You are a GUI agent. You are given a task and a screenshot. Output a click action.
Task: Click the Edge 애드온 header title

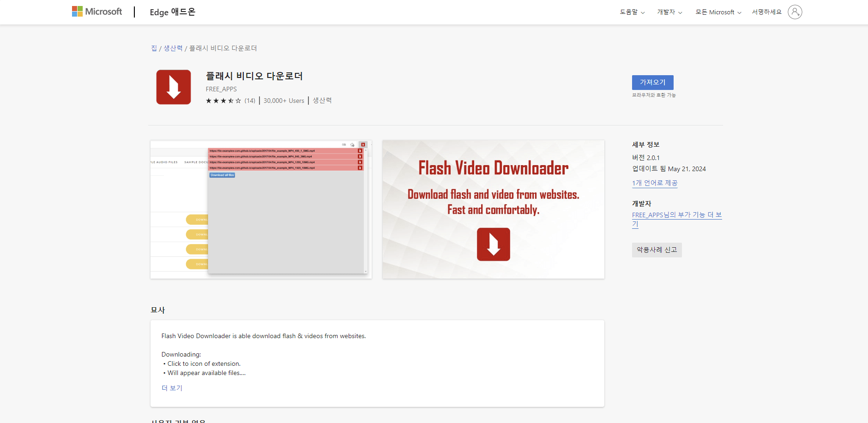tap(172, 12)
